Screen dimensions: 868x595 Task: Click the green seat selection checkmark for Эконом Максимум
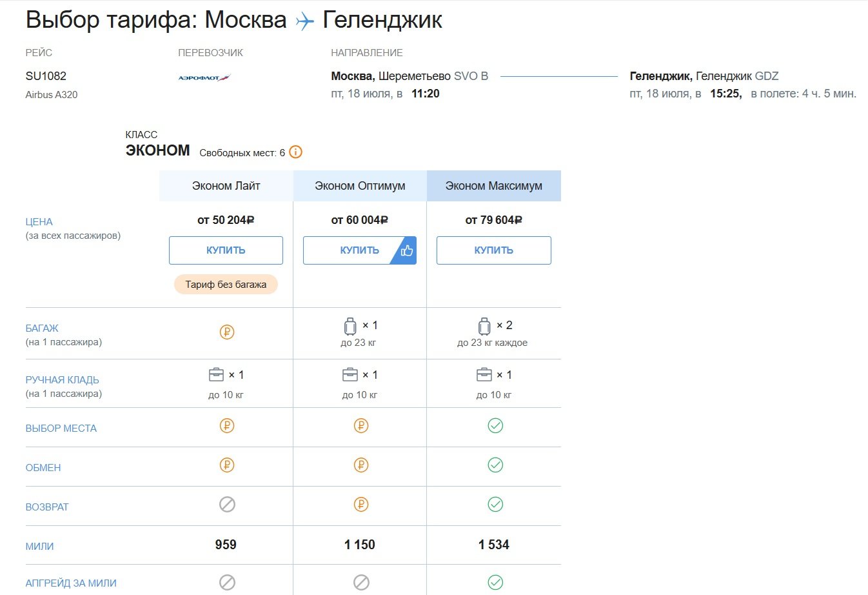pos(495,426)
